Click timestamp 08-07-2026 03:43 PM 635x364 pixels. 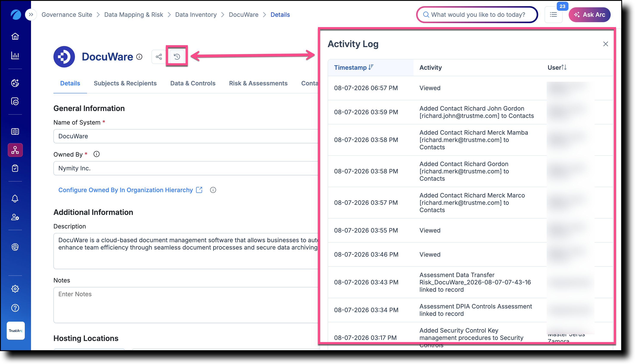366,282
